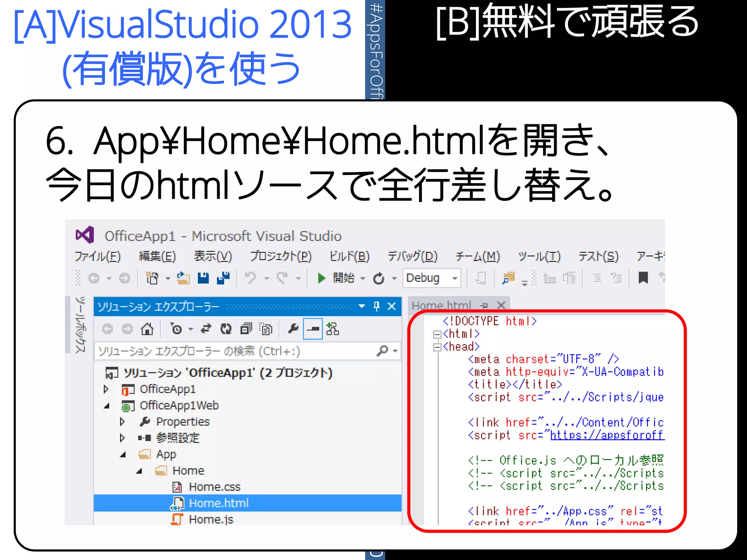Expand the Properties node
This screenshot has height=560, width=747.
123,422
